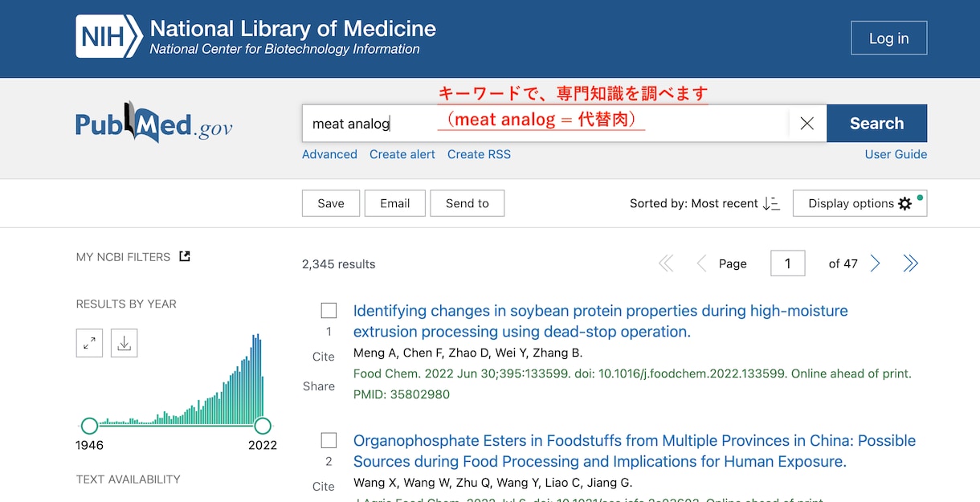
Task: Select checkbox for result 1
Action: [329, 311]
